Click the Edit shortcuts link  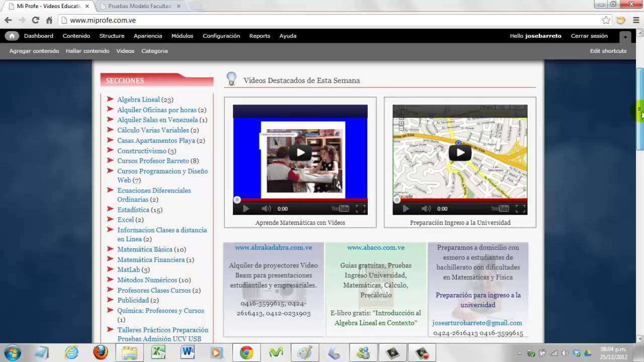pyautogui.click(x=608, y=51)
